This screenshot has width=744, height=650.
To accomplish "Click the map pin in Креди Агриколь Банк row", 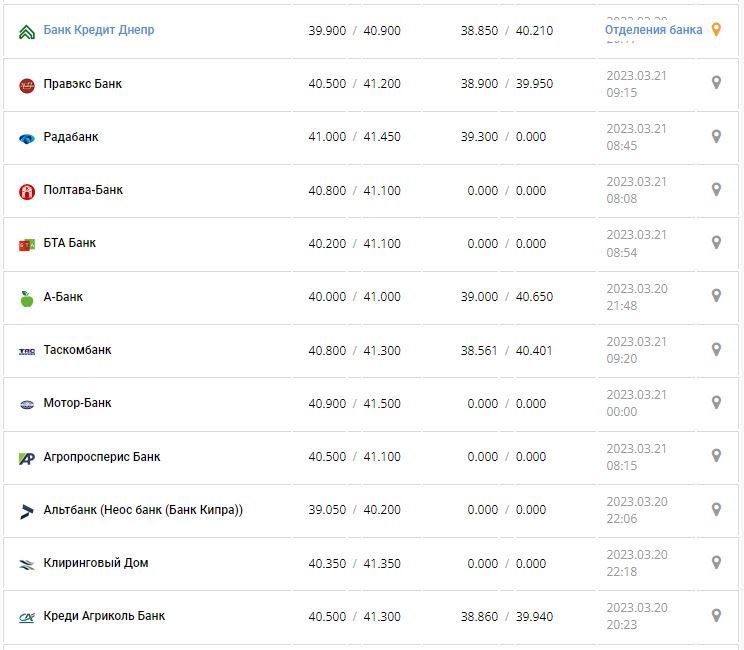I will click(716, 615).
